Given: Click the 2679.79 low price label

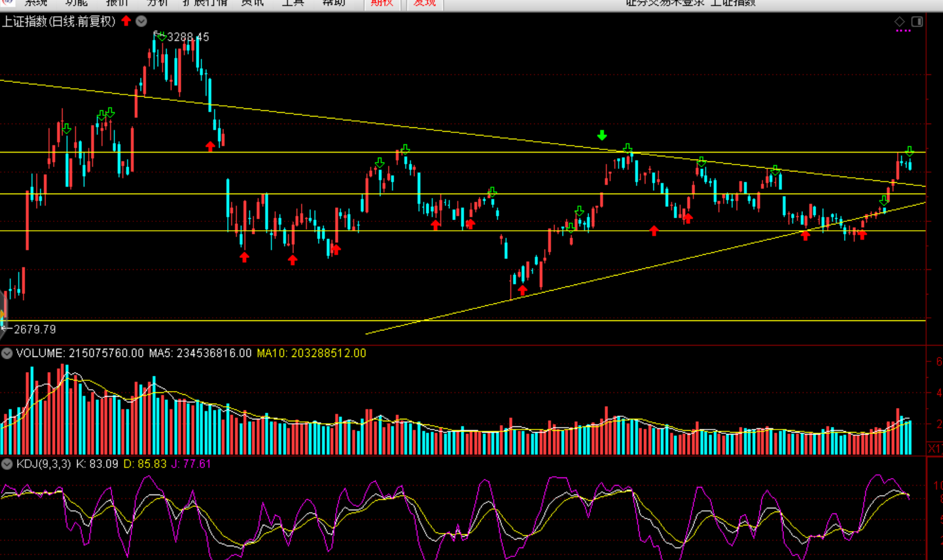Looking at the screenshot, I should tap(35, 329).
